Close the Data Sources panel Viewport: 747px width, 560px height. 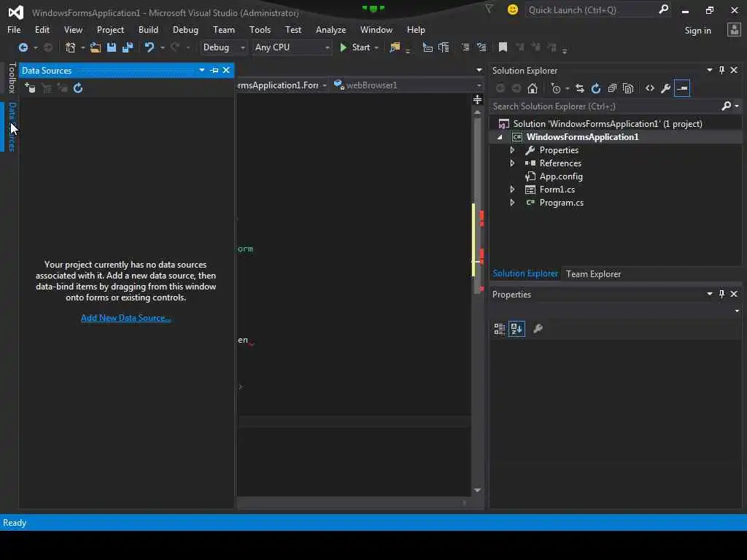click(x=226, y=71)
